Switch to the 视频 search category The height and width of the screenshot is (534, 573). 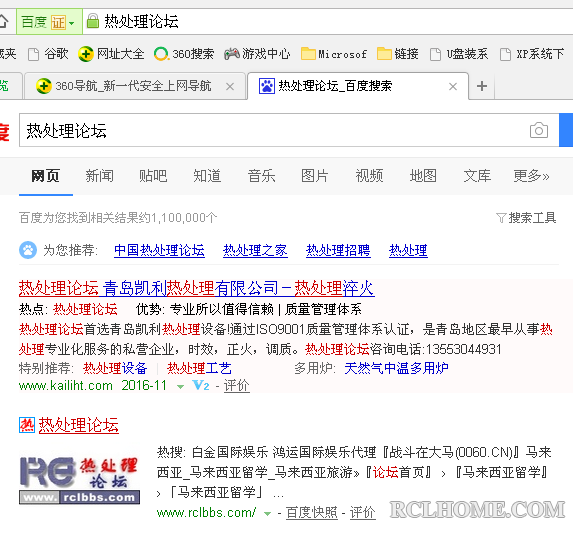click(x=369, y=176)
